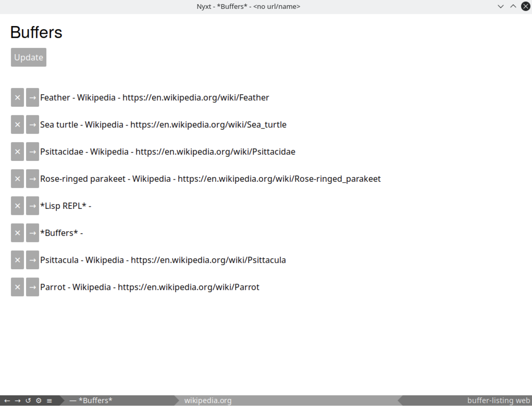532x413 pixels.
Task: Go backward with status bar arrow
Action: click(7, 401)
